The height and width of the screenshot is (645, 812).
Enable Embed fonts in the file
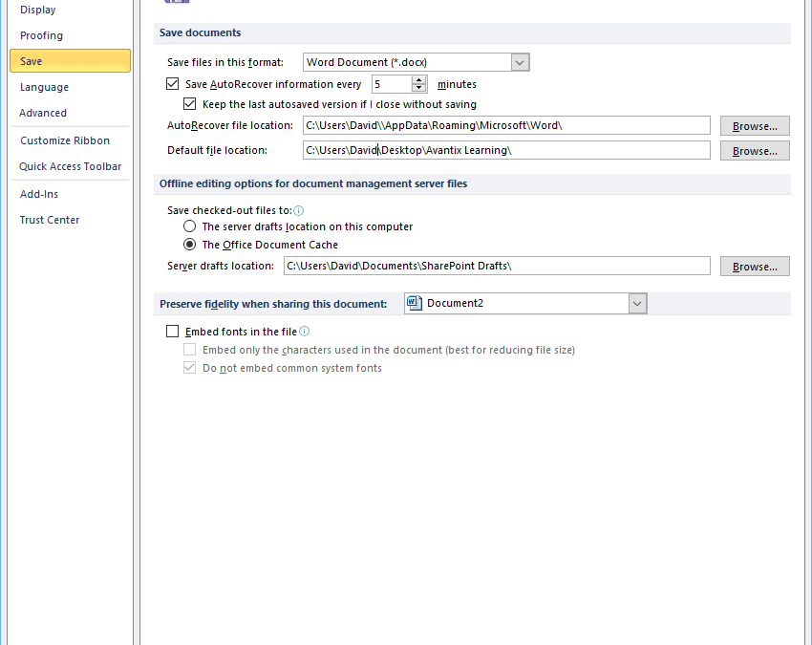click(x=173, y=332)
